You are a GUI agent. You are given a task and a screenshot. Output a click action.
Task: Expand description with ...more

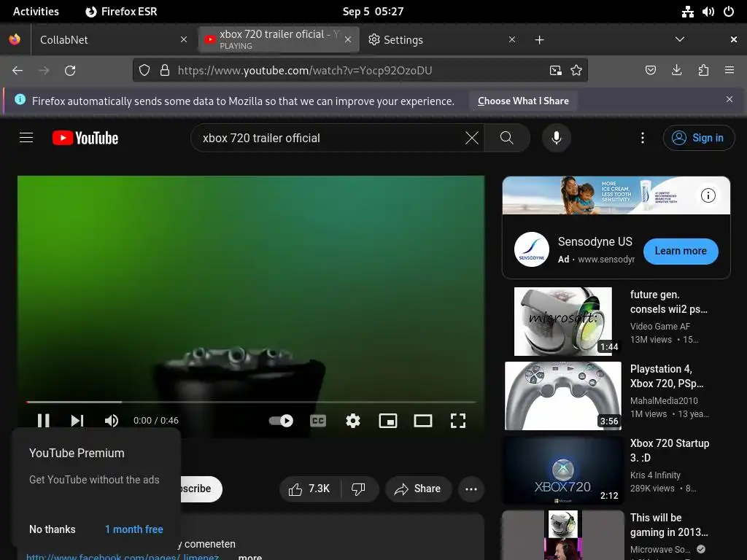pos(249,556)
